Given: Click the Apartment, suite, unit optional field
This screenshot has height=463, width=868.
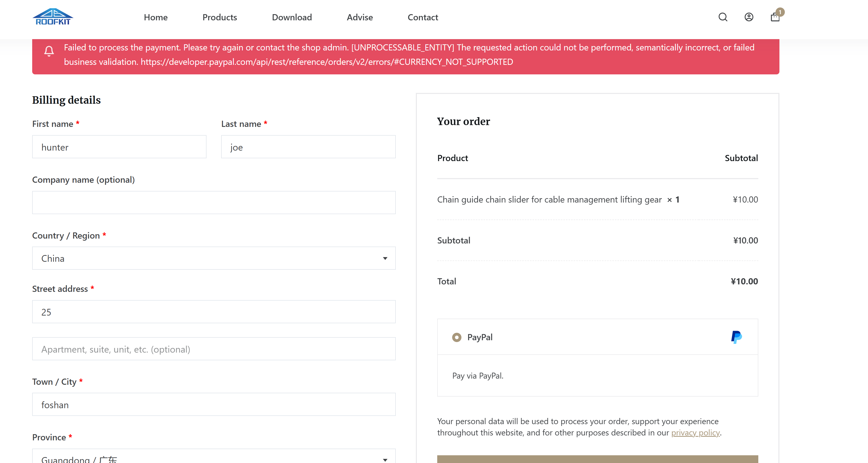Looking at the screenshot, I should [214, 349].
